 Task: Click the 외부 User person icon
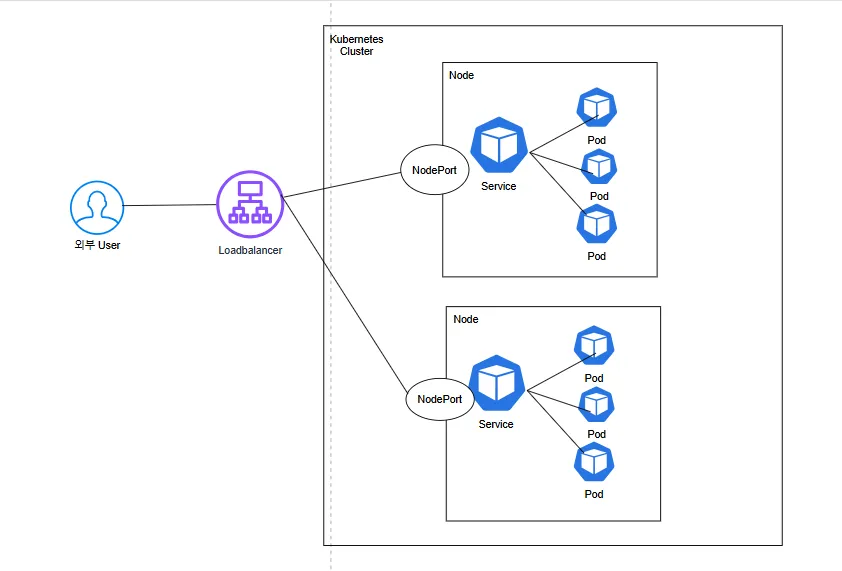(x=97, y=207)
